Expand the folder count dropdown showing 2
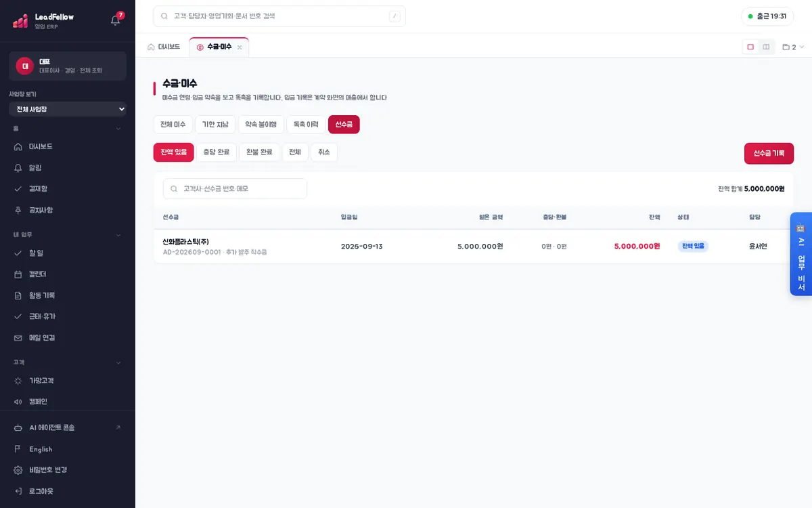The height and width of the screenshot is (508, 812). pos(793,47)
